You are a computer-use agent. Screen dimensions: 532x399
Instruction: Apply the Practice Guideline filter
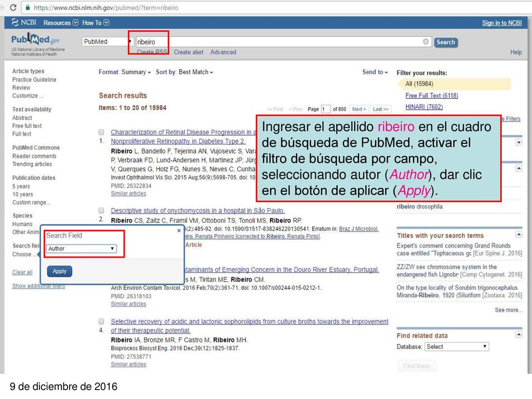[x=34, y=79]
